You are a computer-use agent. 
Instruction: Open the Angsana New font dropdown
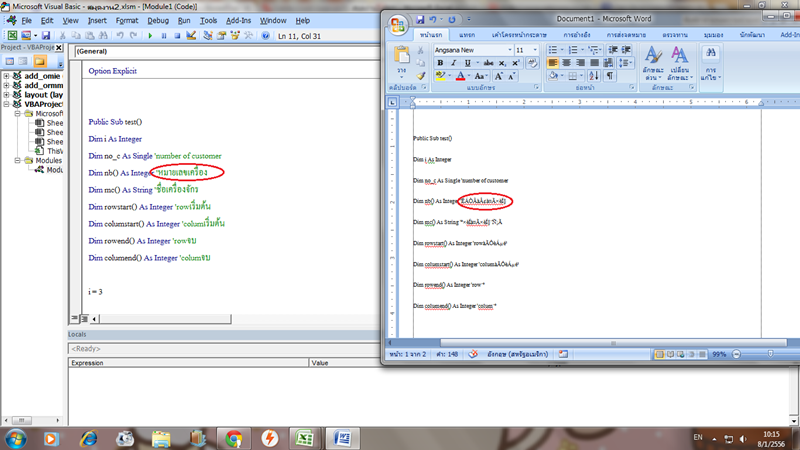(508, 50)
